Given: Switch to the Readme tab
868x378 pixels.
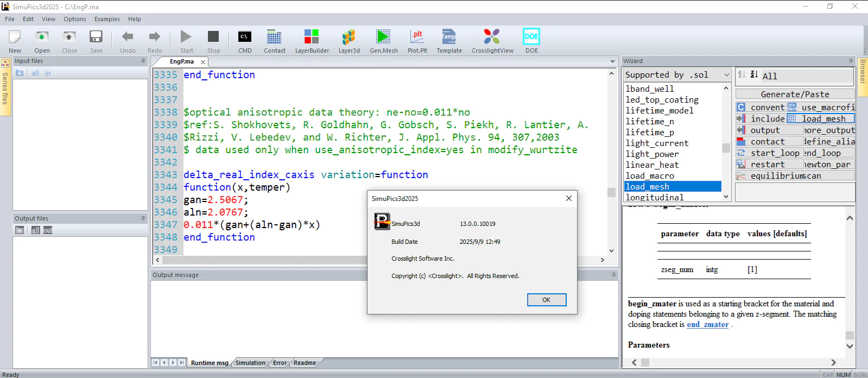Looking at the screenshot, I should click(x=305, y=363).
